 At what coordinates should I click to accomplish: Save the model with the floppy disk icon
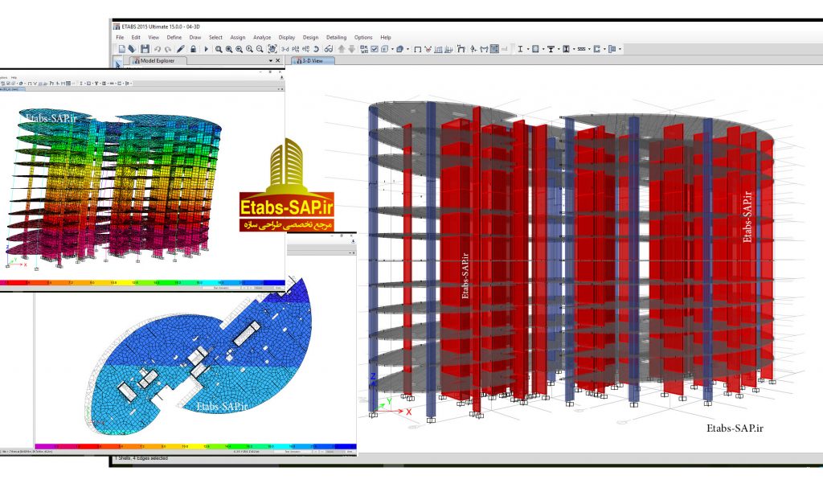tap(143, 49)
